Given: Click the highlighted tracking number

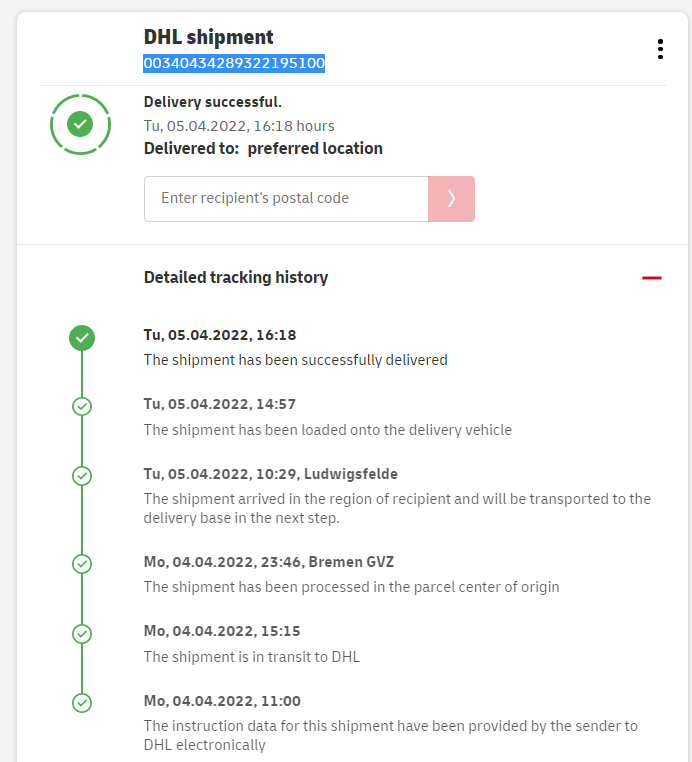Looking at the screenshot, I should coord(234,63).
